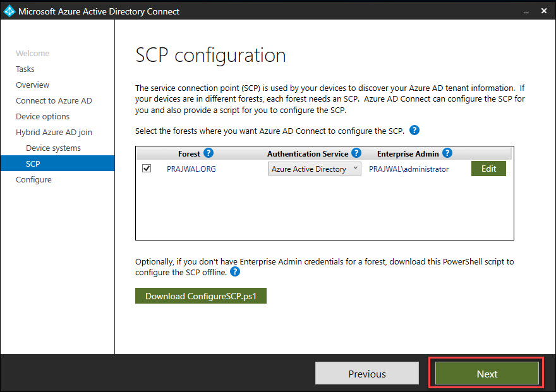Screen dimensions: 556x392
Task: Select Hybrid Azure AD join step
Action: [54, 133]
